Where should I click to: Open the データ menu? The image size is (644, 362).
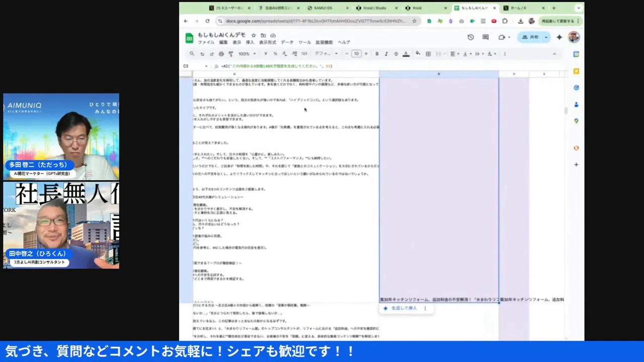pyautogui.click(x=287, y=43)
